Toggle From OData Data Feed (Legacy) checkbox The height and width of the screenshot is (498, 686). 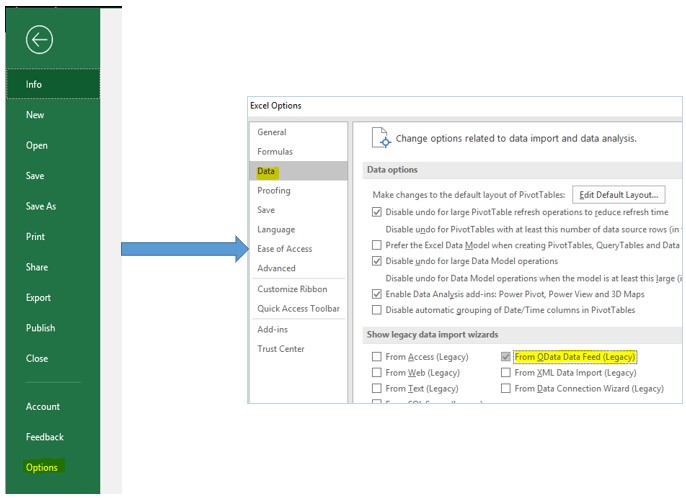click(x=505, y=357)
